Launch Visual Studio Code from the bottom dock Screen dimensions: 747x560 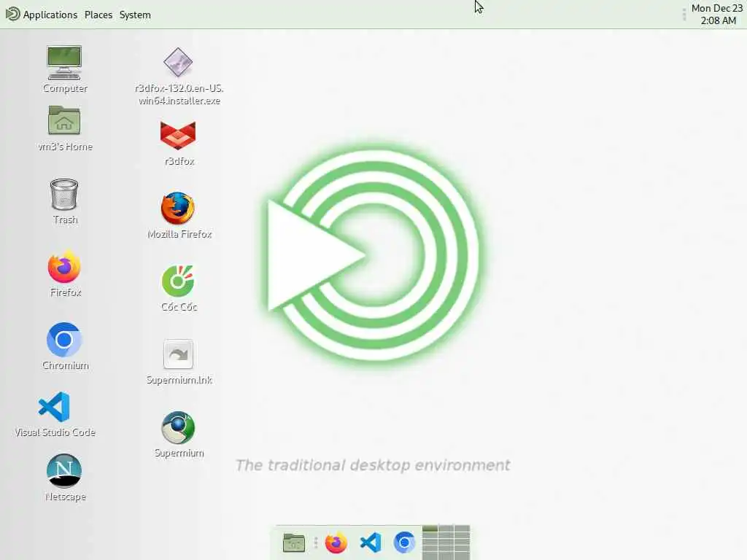pyautogui.click(x=371, y=542)
